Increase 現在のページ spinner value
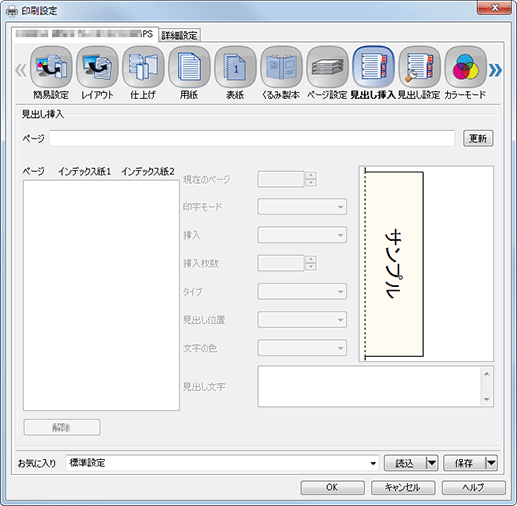The height and width of the screenshot is (506, 517). click(311, 175)
